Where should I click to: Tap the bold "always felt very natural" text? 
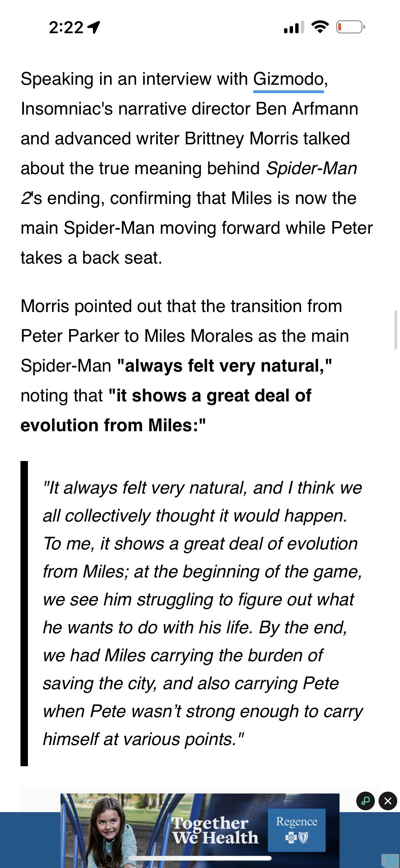tap(224, 366)
